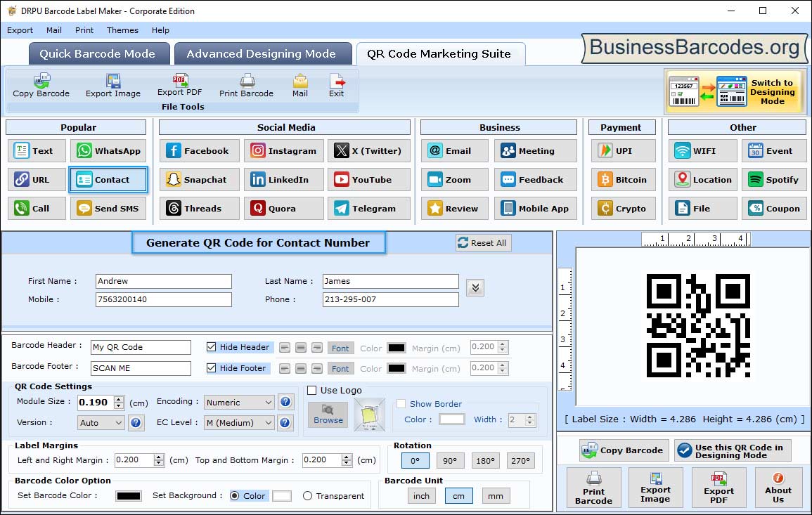Click the Mail icon in File Tools
Image resolution: width=812 pixels, height=515 pixels.
pos(300,81)
